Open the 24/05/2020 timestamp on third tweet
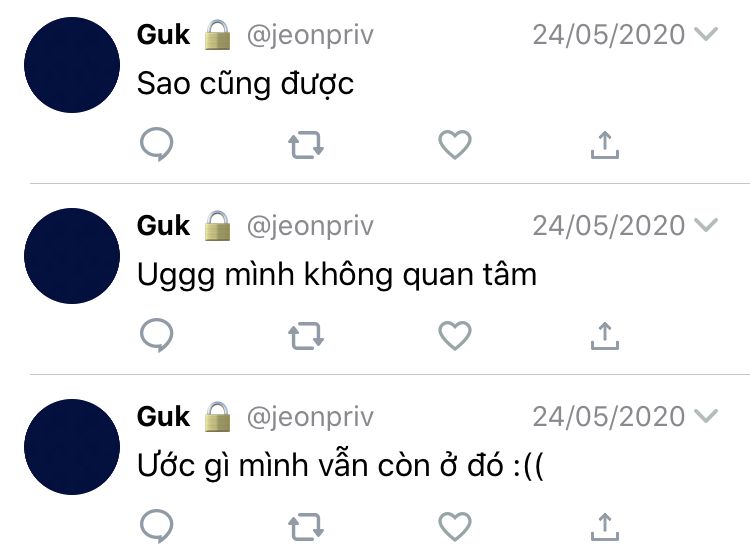The height and width of the screenshot is (550, 750). tap(609, 417)
